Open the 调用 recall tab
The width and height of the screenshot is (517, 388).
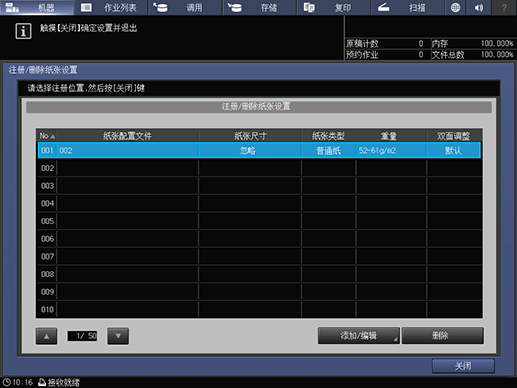(x=185, y=7)
